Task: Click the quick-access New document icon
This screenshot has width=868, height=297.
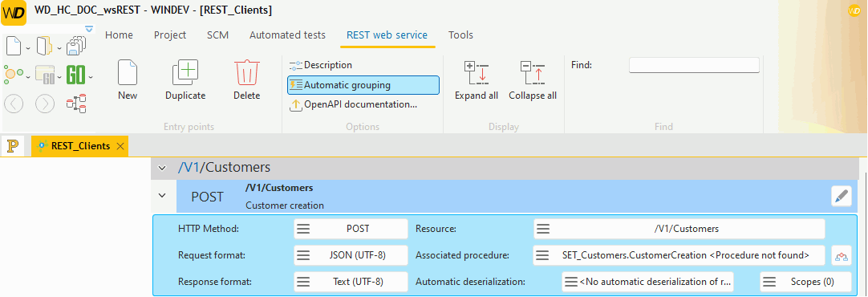Action: point(14,46)
